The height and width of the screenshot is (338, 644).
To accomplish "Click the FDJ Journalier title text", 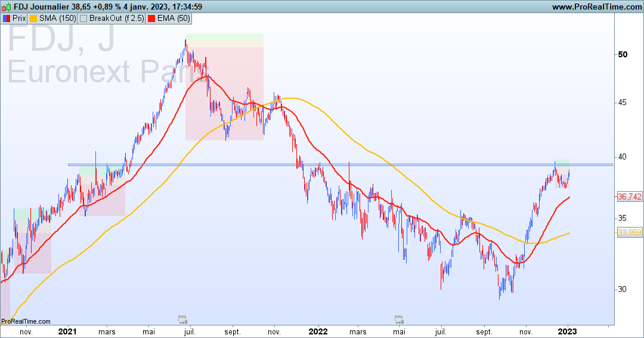I will pos(42,7).
